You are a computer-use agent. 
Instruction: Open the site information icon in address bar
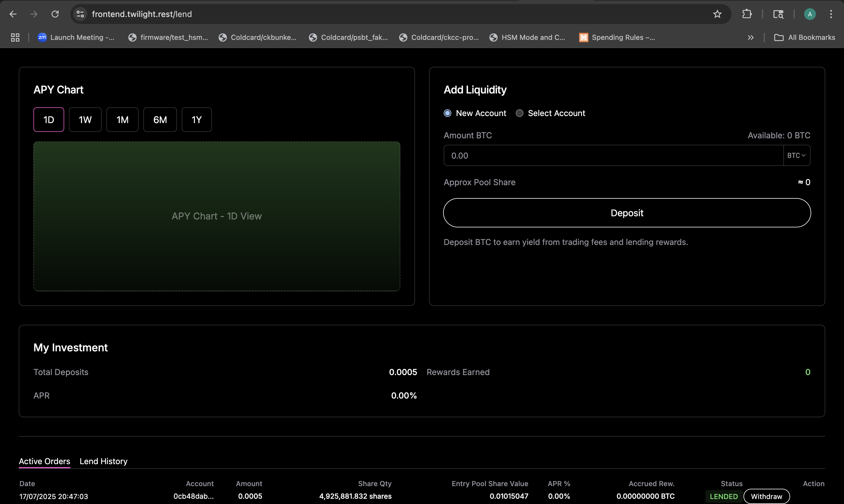80,14
